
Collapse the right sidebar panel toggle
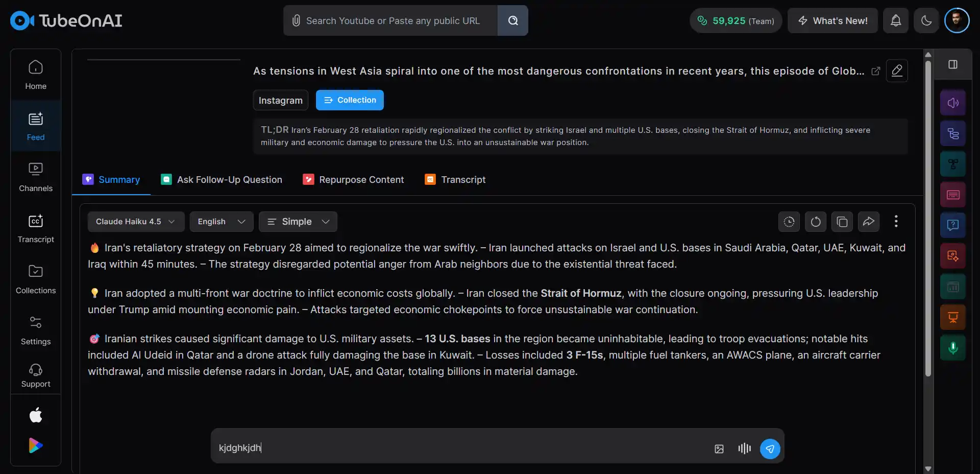[953, 64]
